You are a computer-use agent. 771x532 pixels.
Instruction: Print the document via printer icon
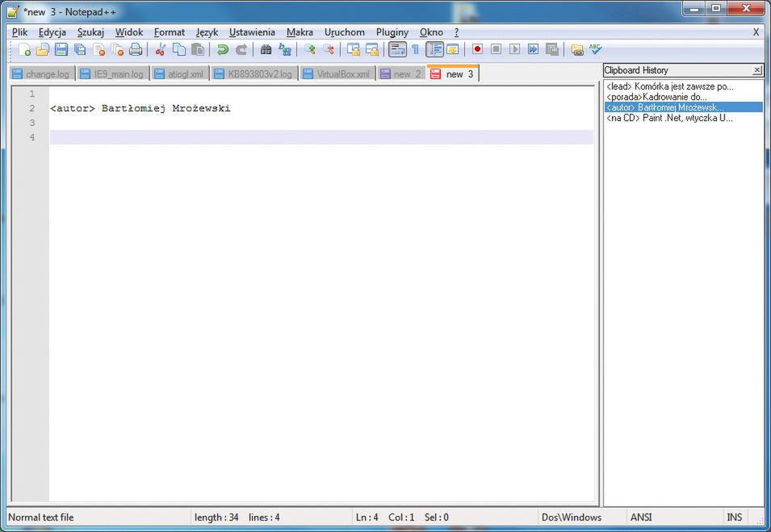coord(136,49)
